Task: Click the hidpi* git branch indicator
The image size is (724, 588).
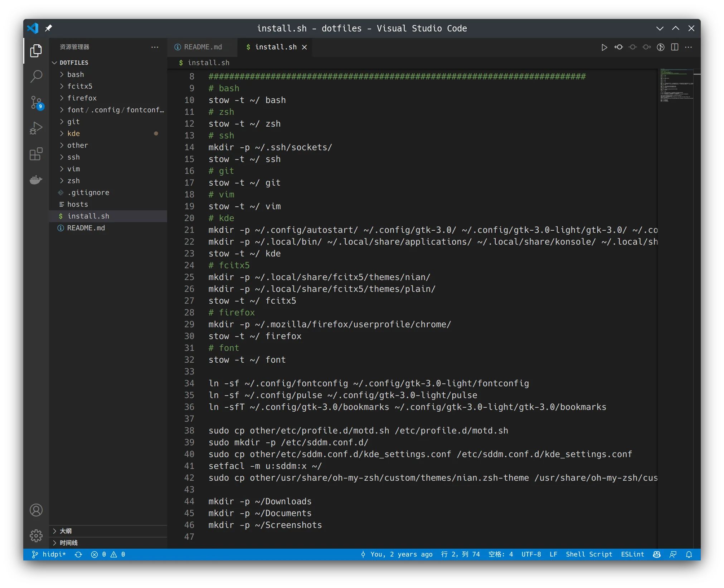Action: 49,554
